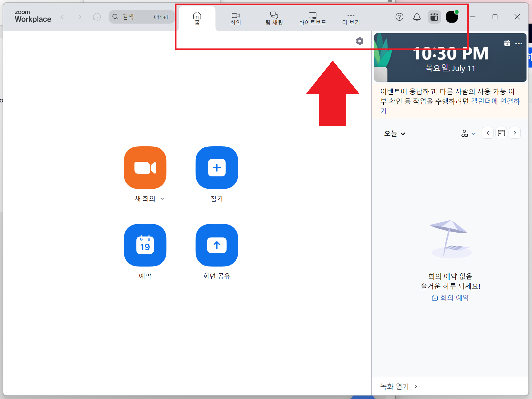Click the Share screen (화면 공유) icon

(216, 245)
